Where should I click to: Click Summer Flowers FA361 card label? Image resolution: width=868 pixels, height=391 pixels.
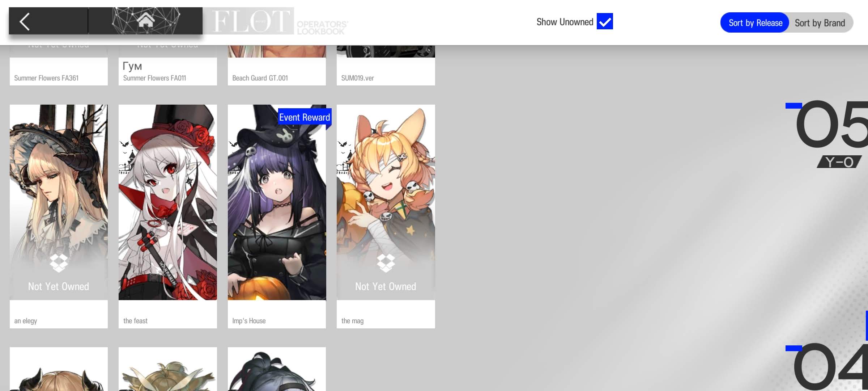[x=46, y=78]
